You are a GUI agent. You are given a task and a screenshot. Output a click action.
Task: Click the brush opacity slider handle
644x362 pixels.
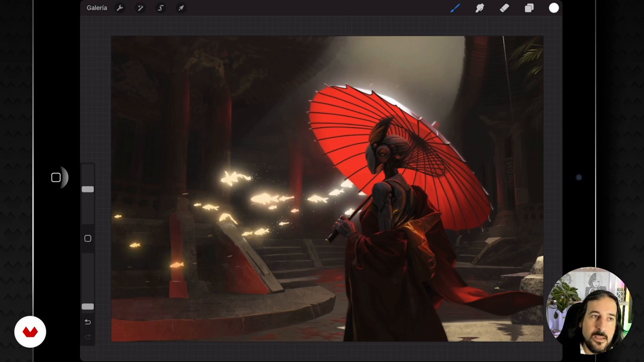[88, 306]
